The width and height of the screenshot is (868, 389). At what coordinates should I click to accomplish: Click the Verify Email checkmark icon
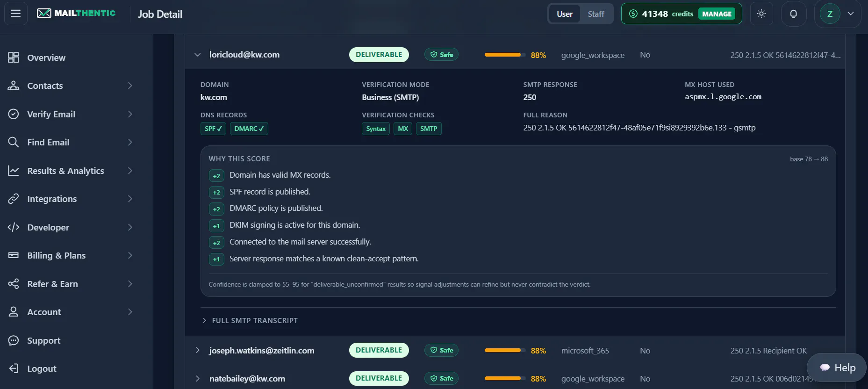(14, 114)
